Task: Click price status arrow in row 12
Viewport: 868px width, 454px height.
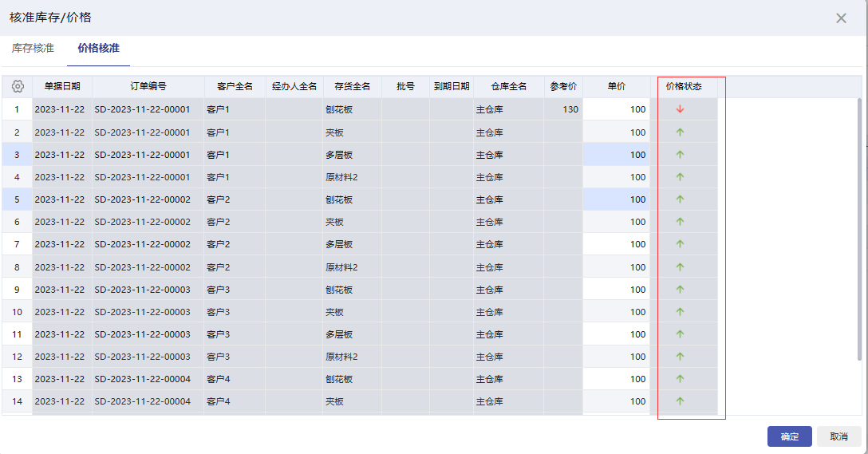Action: [x=681, y=357]
